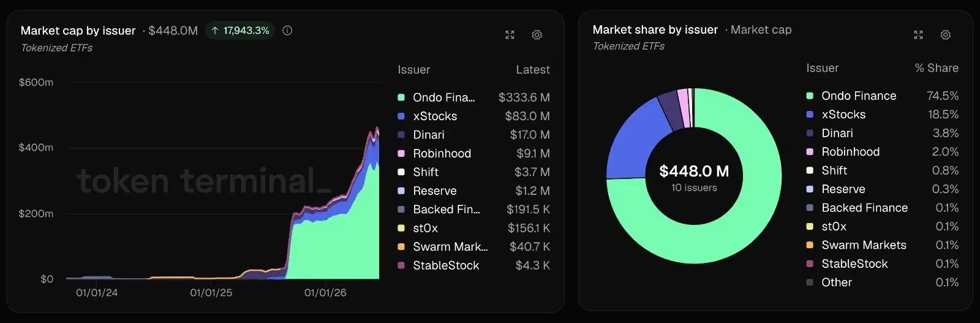Click the 01/01/25 x-axis label
Image resolution: width=980 pixels, height=323 pixels.
pyautogui.click(x=211, y=293)
